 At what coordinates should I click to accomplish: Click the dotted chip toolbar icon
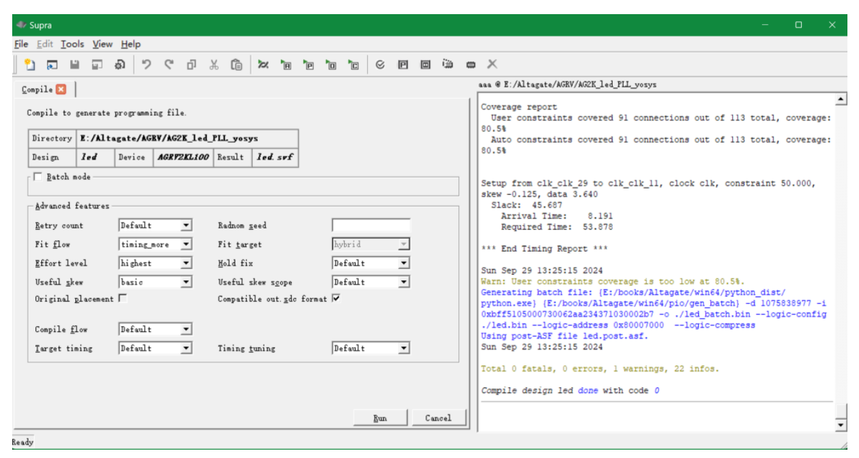coord(448,64)
